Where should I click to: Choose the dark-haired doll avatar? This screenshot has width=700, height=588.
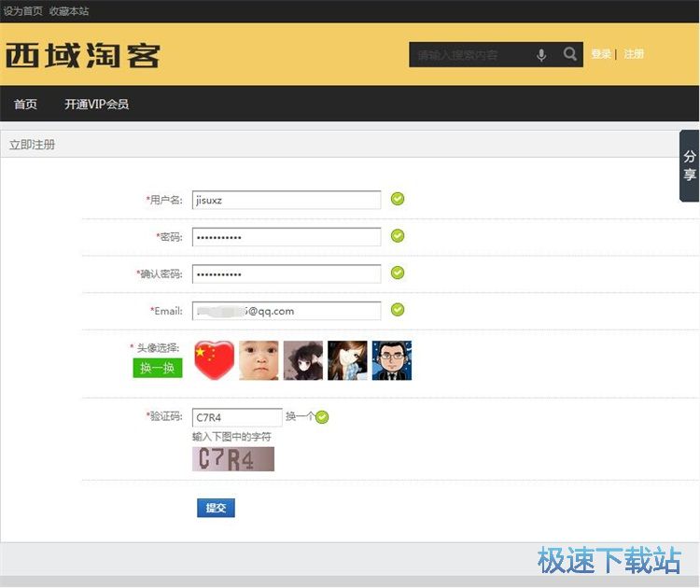click(x=303, y=360)
